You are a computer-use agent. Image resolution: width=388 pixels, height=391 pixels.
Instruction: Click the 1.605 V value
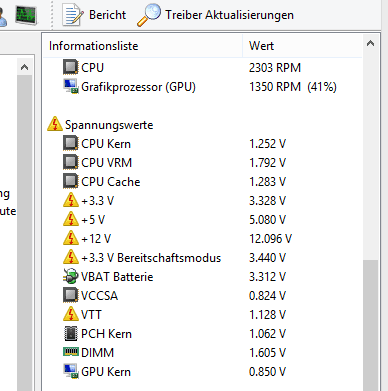coord(267,353)
